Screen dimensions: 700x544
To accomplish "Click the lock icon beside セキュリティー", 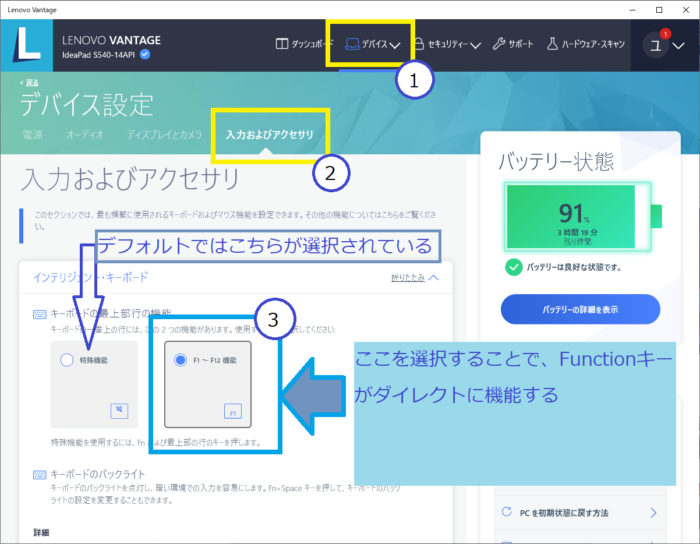I will coord(419,44).
